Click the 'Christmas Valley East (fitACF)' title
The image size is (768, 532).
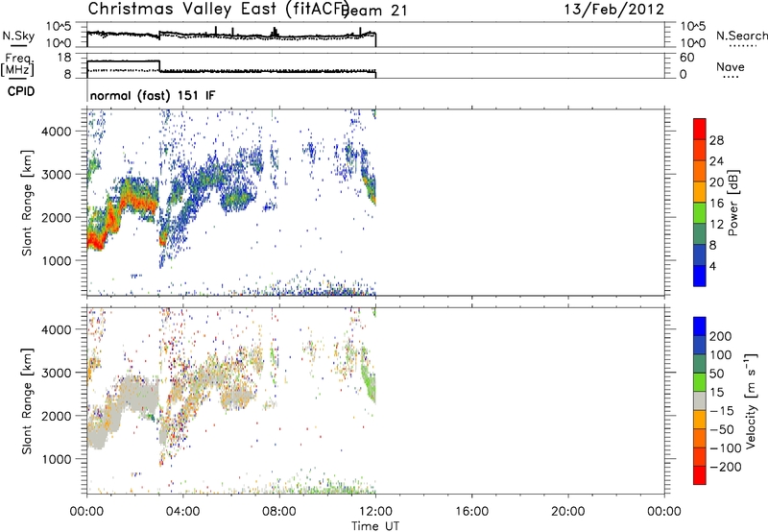[x=218, y=10]
